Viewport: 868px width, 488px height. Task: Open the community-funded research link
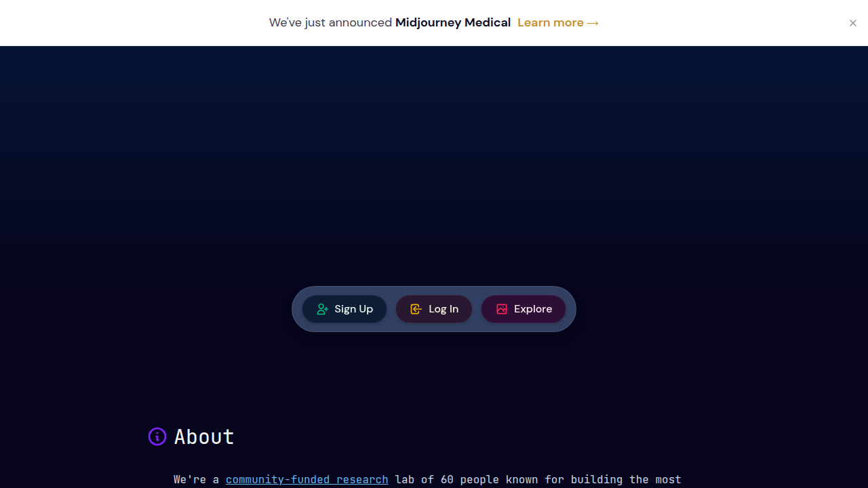pyautogui.click(x=307, y=479)
